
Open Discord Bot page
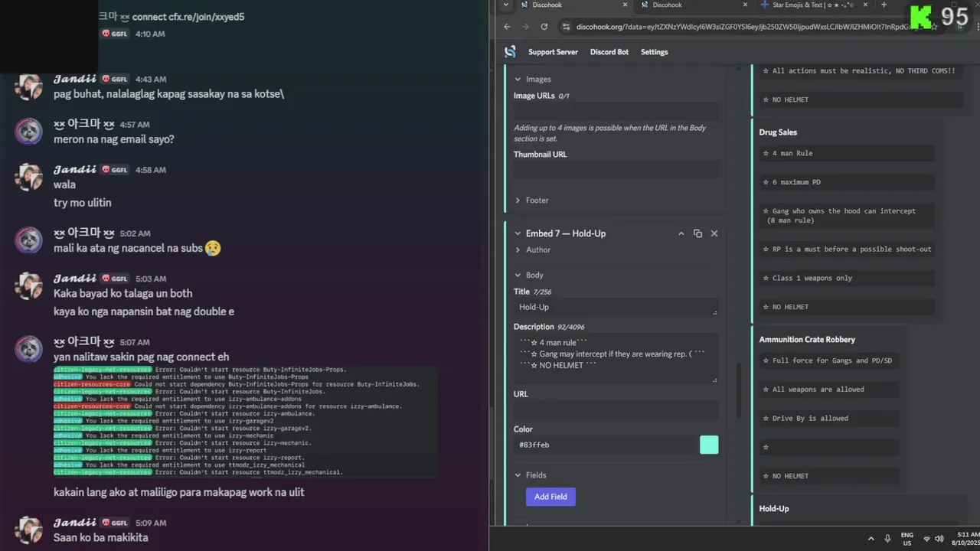(609, 52)
